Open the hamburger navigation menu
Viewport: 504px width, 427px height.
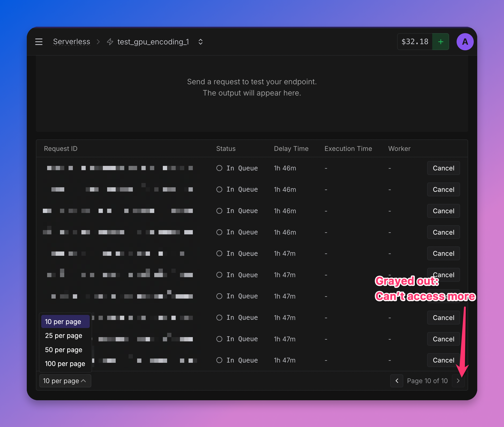39,42
